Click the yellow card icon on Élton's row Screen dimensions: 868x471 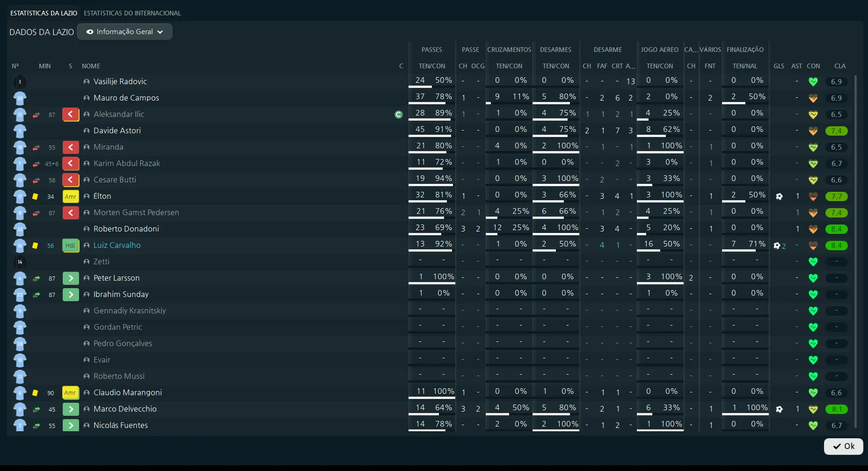pyautogui.click(x=35, y=196)
